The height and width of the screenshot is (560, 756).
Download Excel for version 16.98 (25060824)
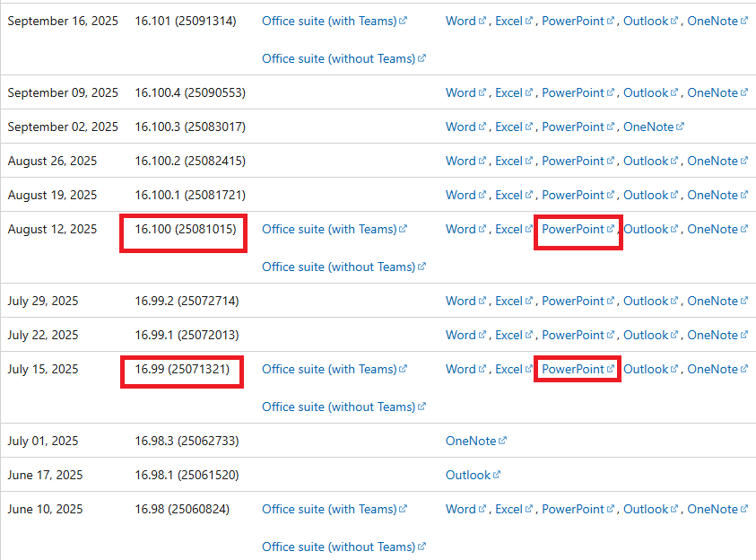[514, 510]
